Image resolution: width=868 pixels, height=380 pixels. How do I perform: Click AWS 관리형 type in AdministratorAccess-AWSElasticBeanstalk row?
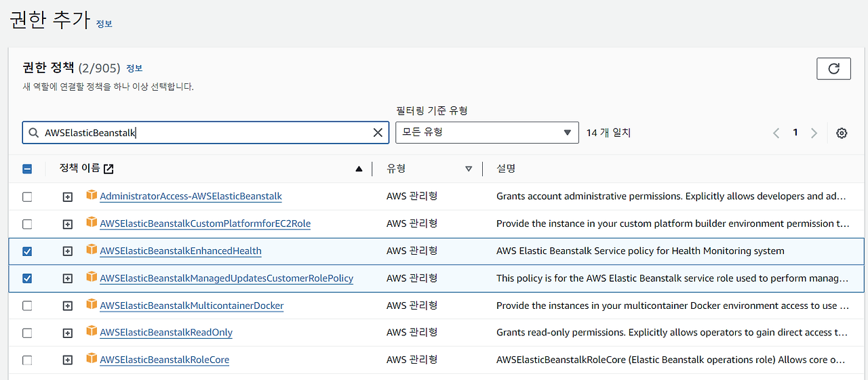pos(412,196)
